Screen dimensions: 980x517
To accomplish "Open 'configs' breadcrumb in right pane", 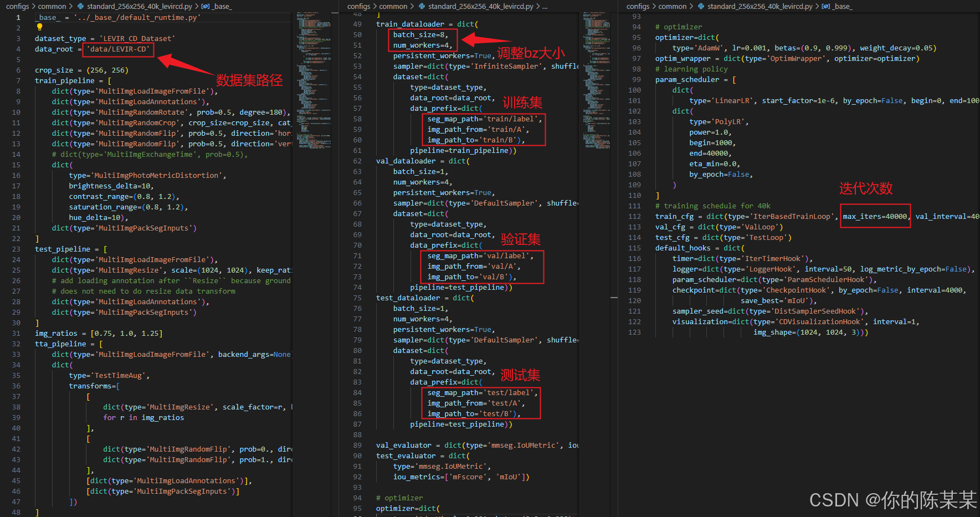I will 638,7.
